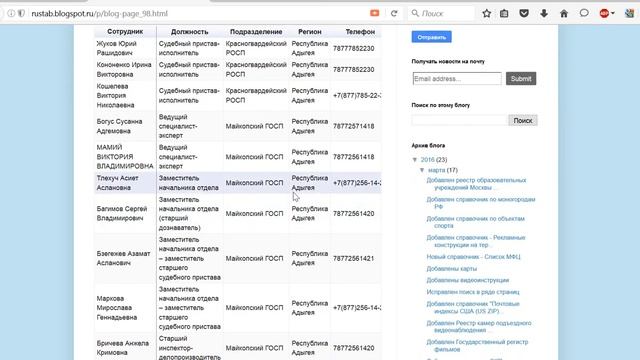This screenshot has width=640, height=360.
Task: Click the tracking protection shield icon
Action: tap(21, 13)
